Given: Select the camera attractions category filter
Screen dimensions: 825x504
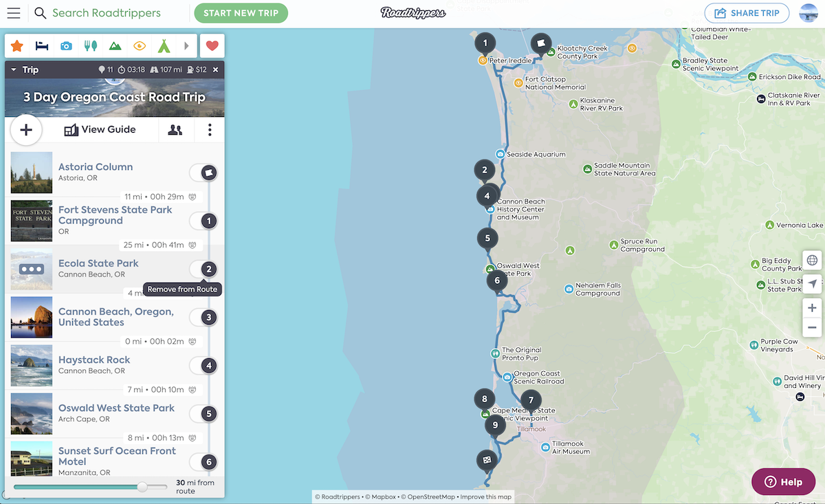Looking at the screenshot, I should tap(66, 46).
